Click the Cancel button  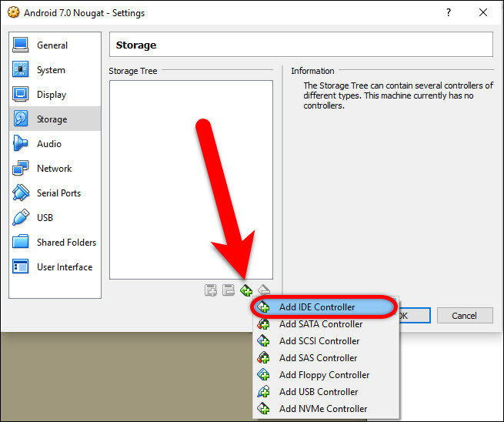tap(465, 316)
